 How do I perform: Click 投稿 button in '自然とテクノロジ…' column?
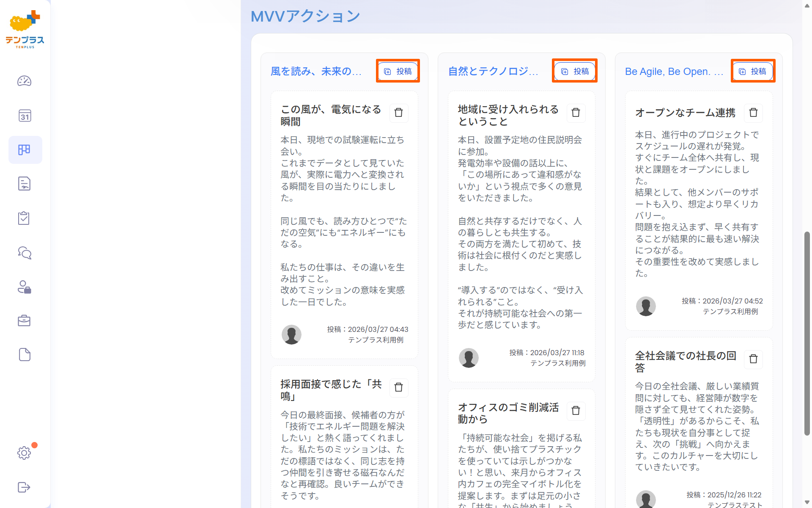point(575,71)
